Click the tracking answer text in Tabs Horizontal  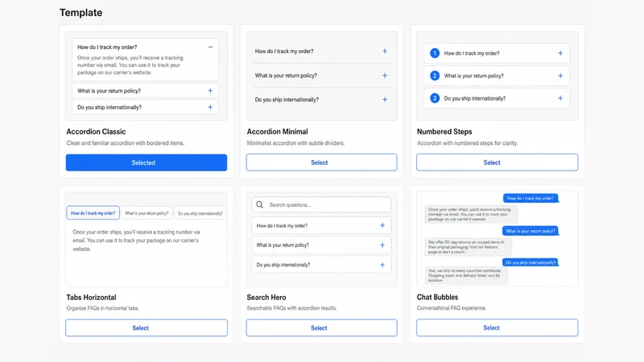coord(136,241)
